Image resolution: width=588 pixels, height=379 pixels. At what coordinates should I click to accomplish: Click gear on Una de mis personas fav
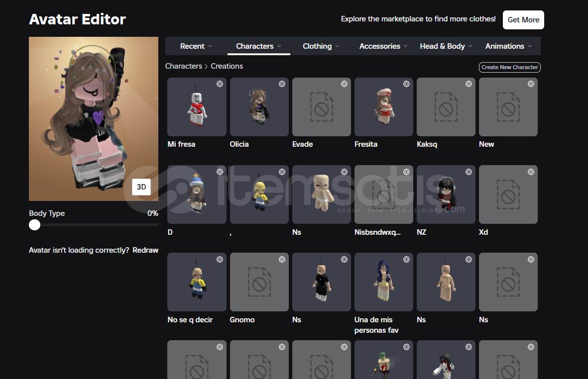406,260
